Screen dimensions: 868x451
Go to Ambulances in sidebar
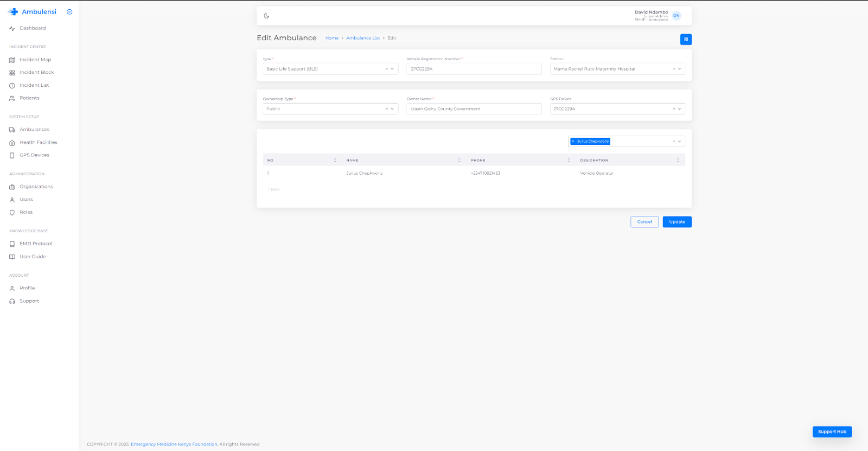pyautogui.click(x=34, y=130)
